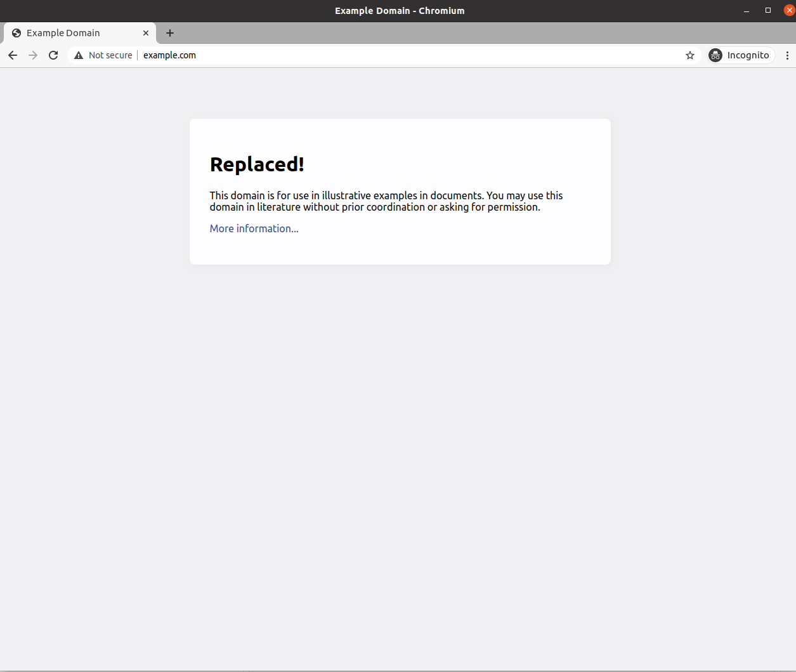Click the 'Example Domain - Chromium' window title

(x=400, y=11)
